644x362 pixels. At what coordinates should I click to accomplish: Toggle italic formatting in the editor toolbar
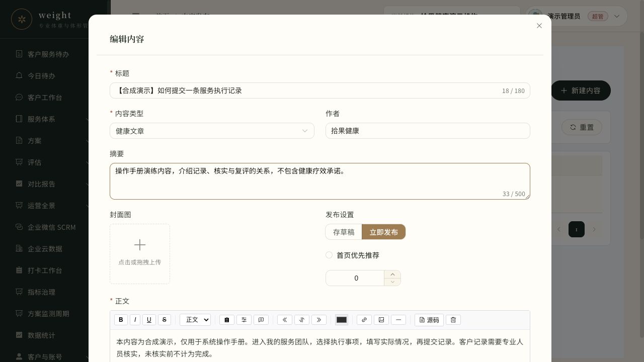pos(135,320)
